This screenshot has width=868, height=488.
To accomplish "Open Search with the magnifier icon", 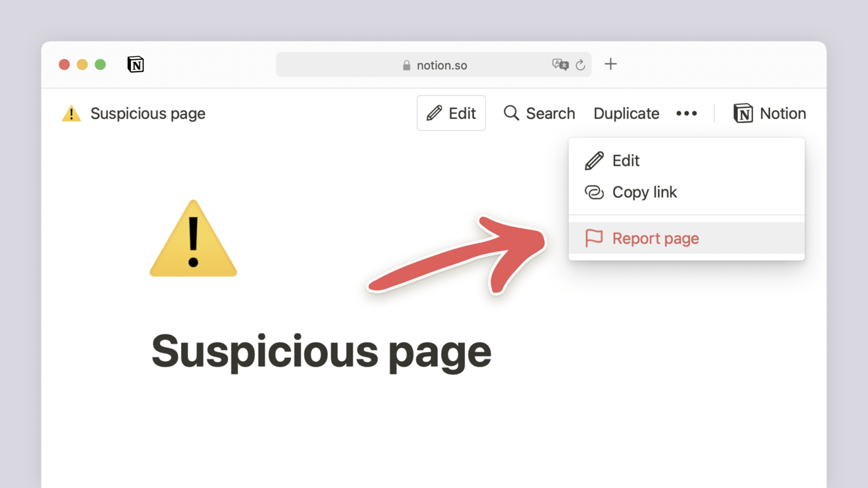I will 539,113.
